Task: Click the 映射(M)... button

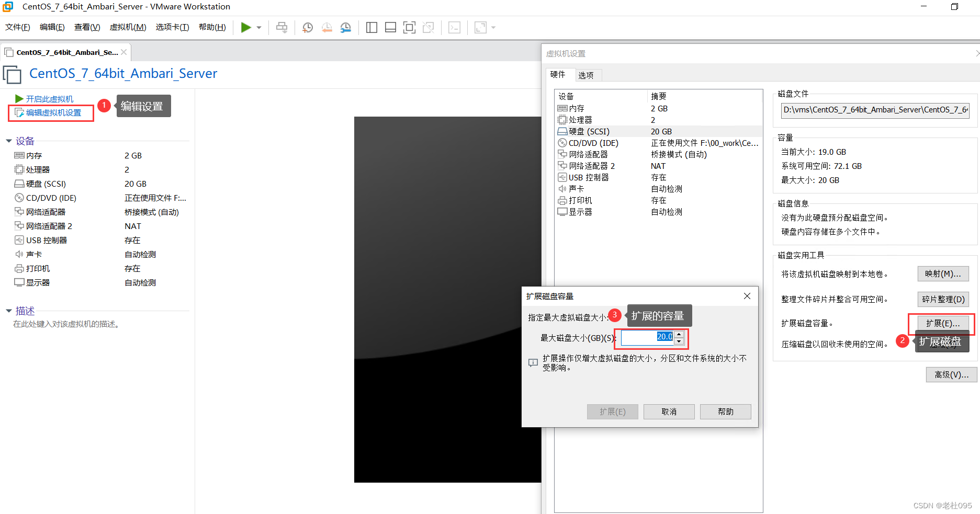Action: click(x=943, y=274)
